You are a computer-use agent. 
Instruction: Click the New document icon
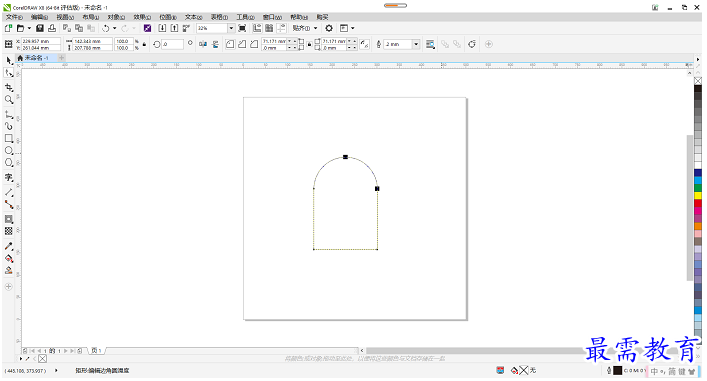8,28
